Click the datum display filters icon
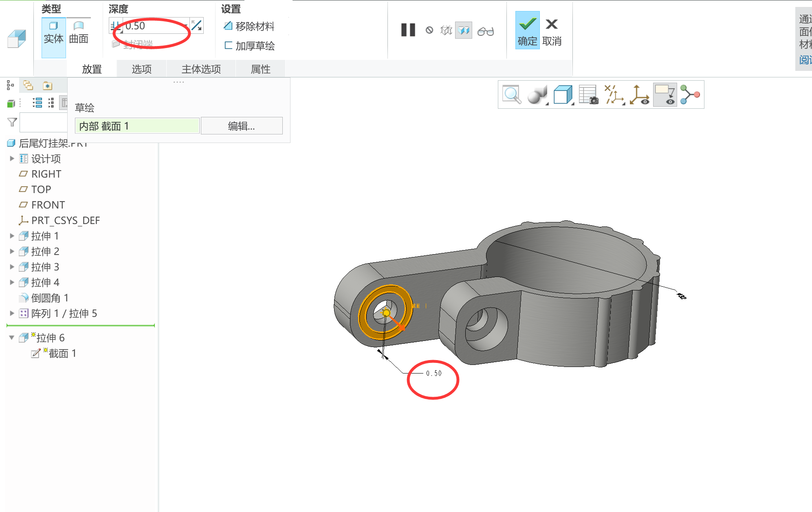 pyautogui.click(x=614, y=95)
